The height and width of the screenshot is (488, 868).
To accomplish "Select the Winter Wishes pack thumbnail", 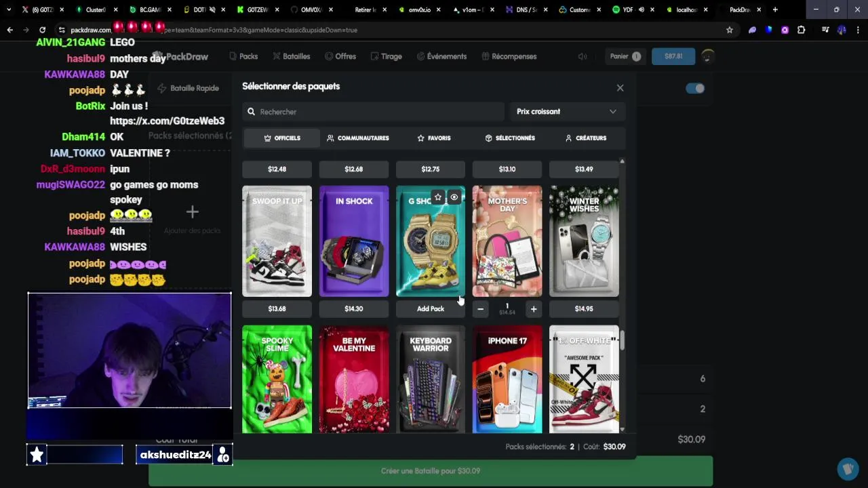I will 584,241.
